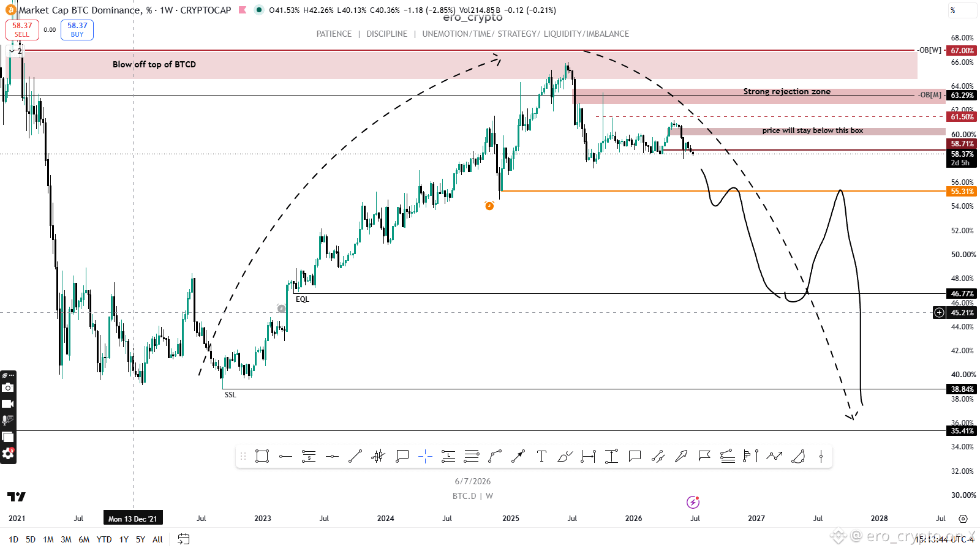Image resolution: width=980 pixels, height=551 pixels.
Task: Select the bars pattern candlestick tool
Action: click(379, 456)
